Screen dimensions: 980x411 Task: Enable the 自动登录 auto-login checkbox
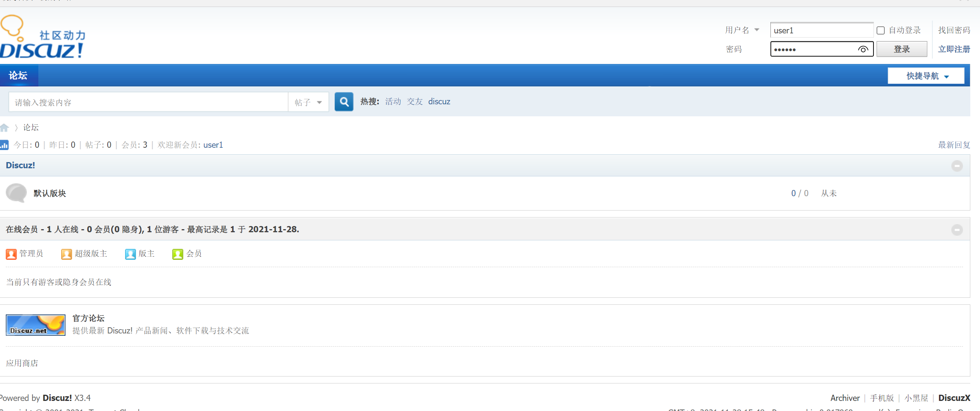click(x=881, y=30)
